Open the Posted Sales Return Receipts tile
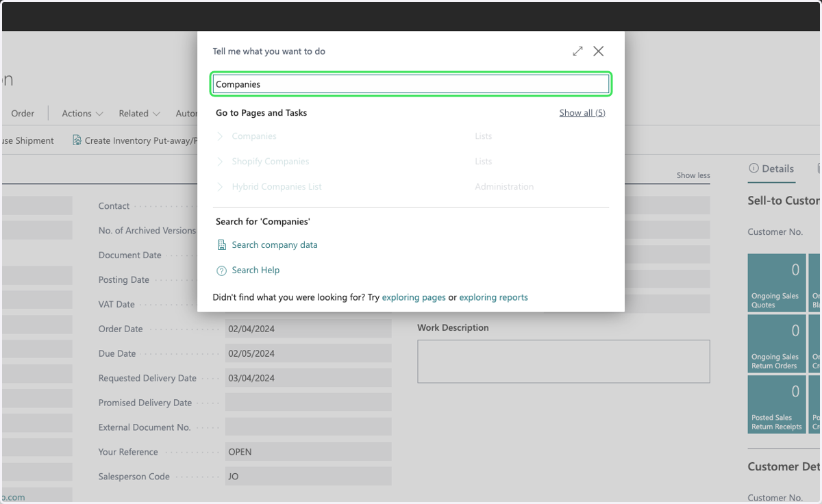This screenshot has height=504, width=822. [x=777, y=404]
